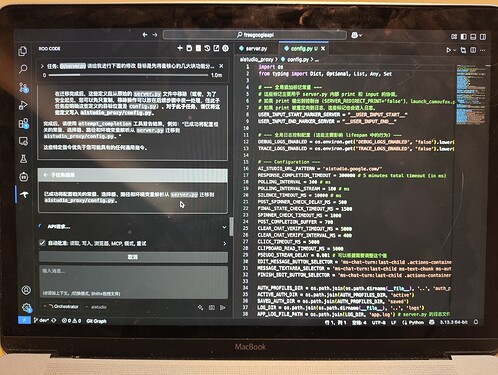Open Roo Code history icon

(x=207, y=48)
